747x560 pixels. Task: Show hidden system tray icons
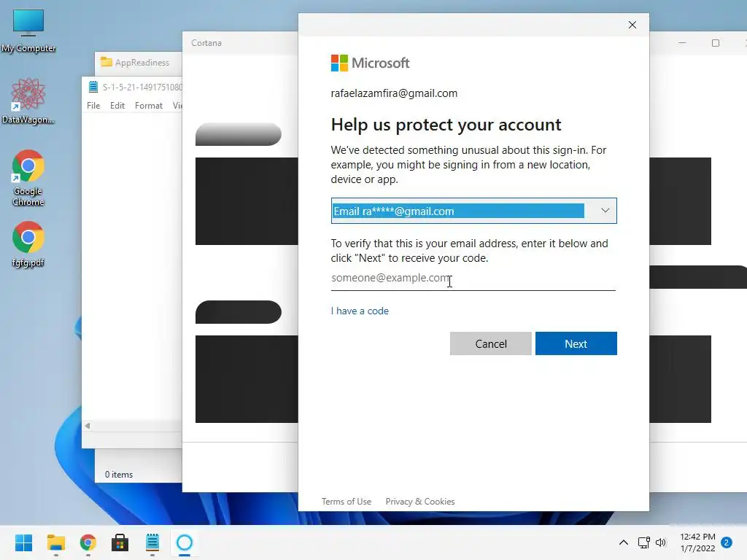coord(624,542)
